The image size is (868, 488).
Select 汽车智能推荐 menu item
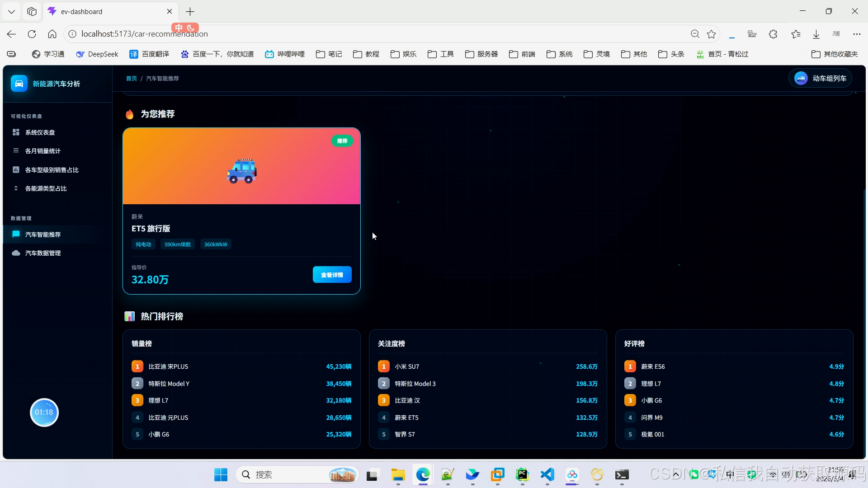click(x=57, y=235)
